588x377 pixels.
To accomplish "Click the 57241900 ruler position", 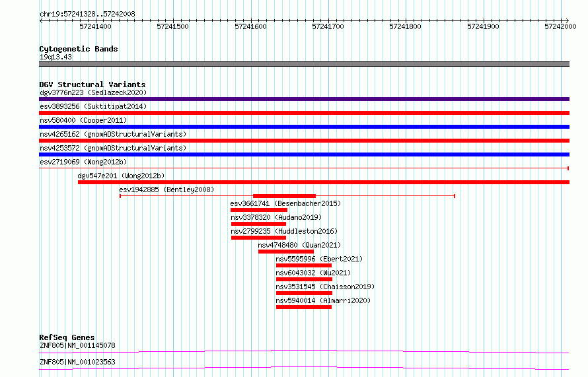I will 484,26.
